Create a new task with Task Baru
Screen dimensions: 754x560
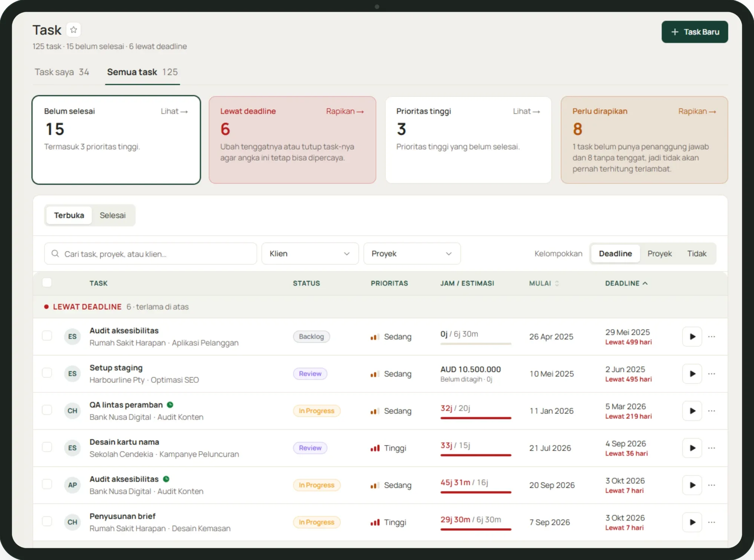tap(694, 32)
